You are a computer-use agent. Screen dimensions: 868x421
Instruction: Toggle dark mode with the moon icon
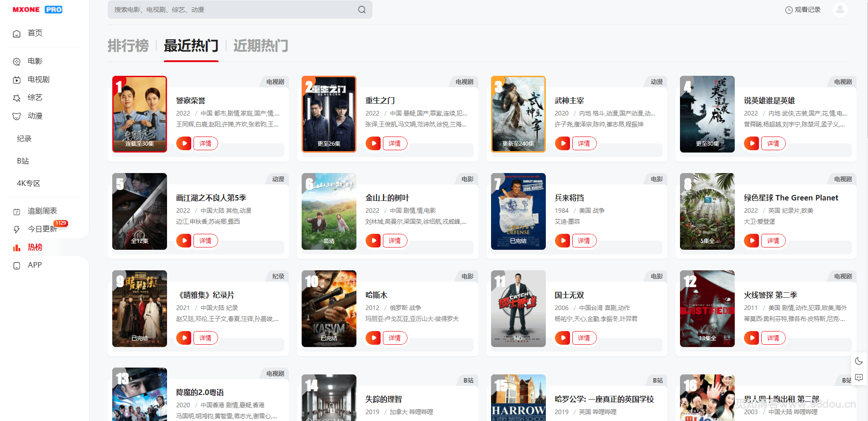(x=858, y=361)
